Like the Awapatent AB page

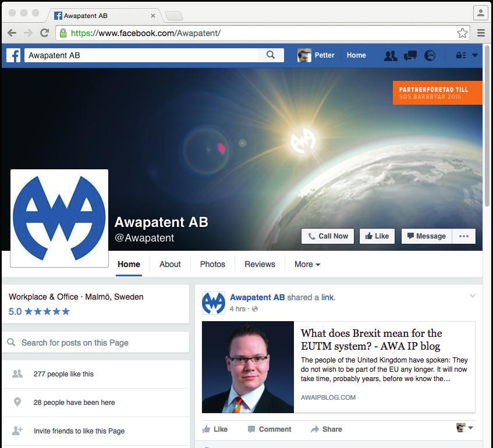tap(377, 236)
